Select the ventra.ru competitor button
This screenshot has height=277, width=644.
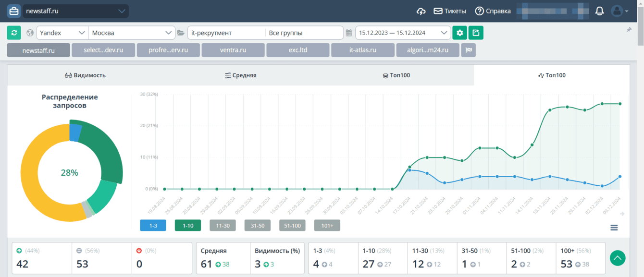233,50
